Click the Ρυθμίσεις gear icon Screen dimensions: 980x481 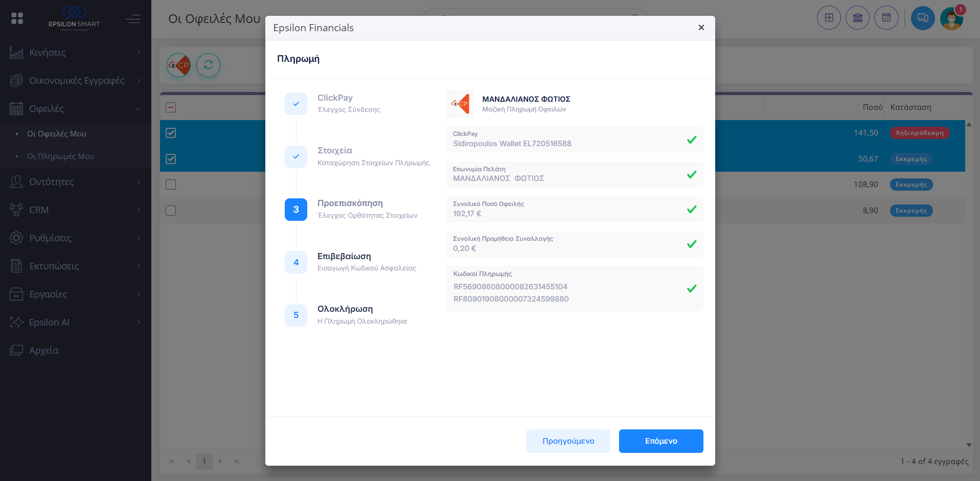point(16,238)
